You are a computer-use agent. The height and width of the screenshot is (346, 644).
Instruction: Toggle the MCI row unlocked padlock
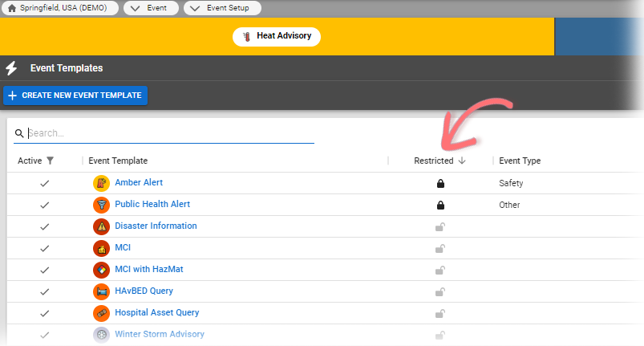point(440,249)
